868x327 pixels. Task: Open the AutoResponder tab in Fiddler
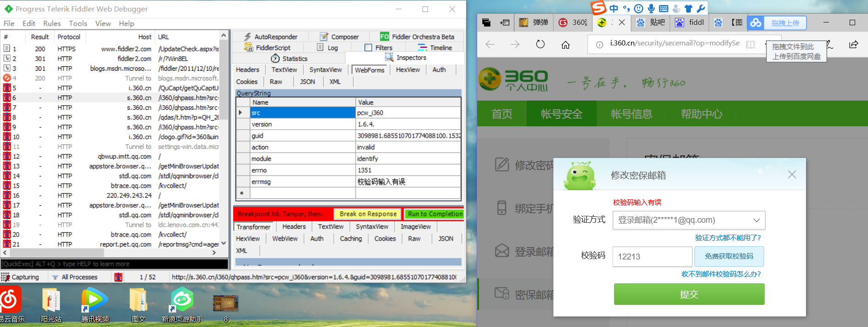coord(271,37)
